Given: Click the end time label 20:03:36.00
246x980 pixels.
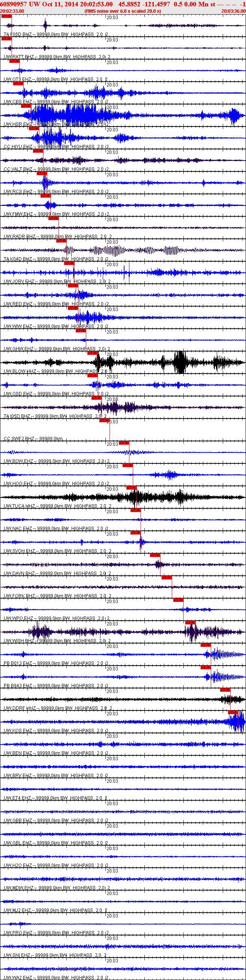Looking at the screenshot, I should [233, 11].
